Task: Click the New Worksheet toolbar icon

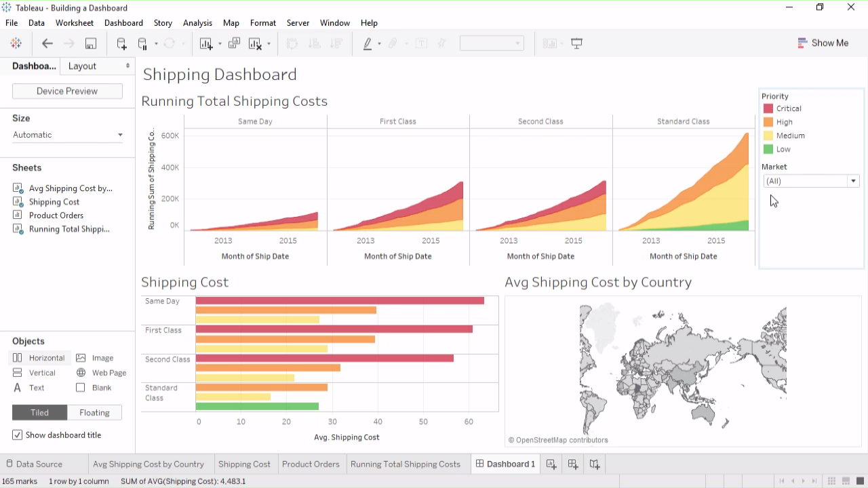Action: coord(206,43)
